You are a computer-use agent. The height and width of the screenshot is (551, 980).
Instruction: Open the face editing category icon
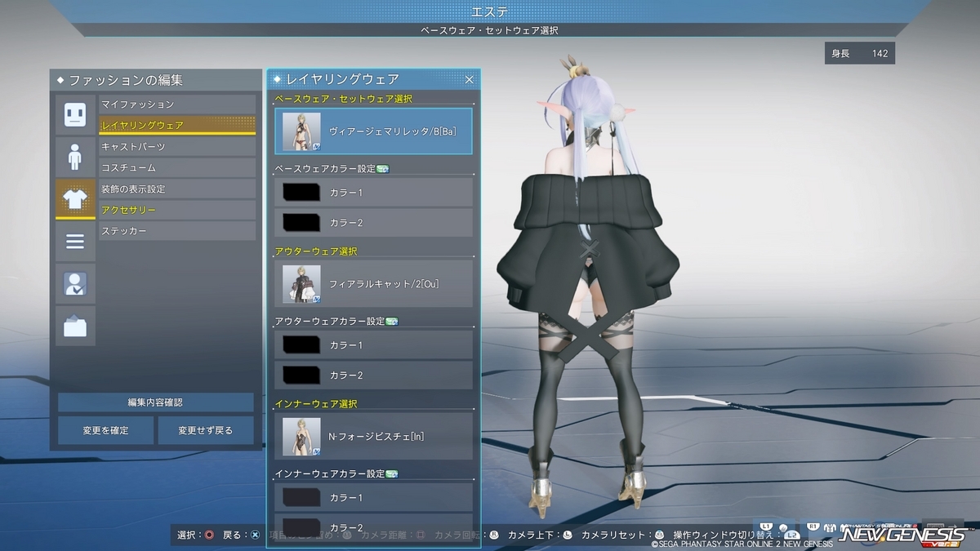pyautogui.click(x=75, y=114)
